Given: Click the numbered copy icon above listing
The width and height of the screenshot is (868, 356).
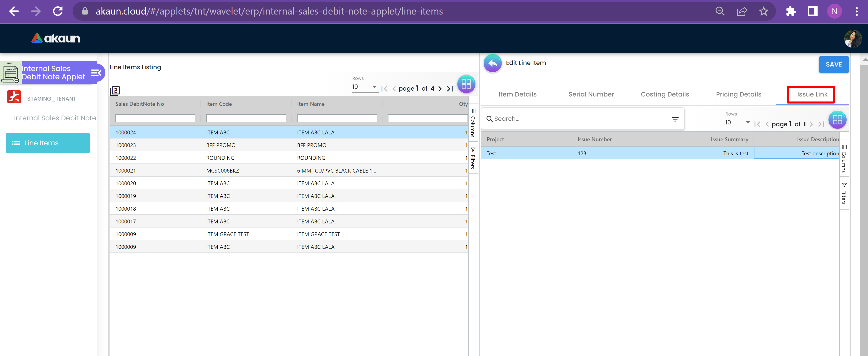Looking at the screenshot, I should tap(115, 91).
